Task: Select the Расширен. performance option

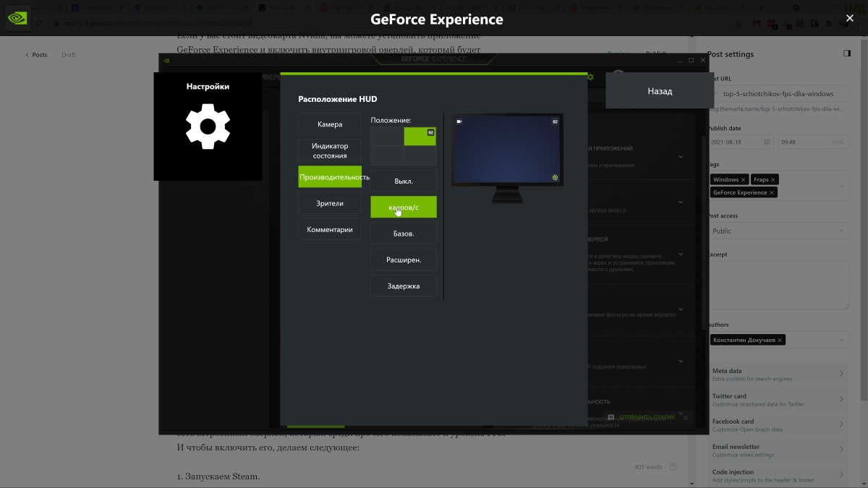Action: [x=404, y=260]
